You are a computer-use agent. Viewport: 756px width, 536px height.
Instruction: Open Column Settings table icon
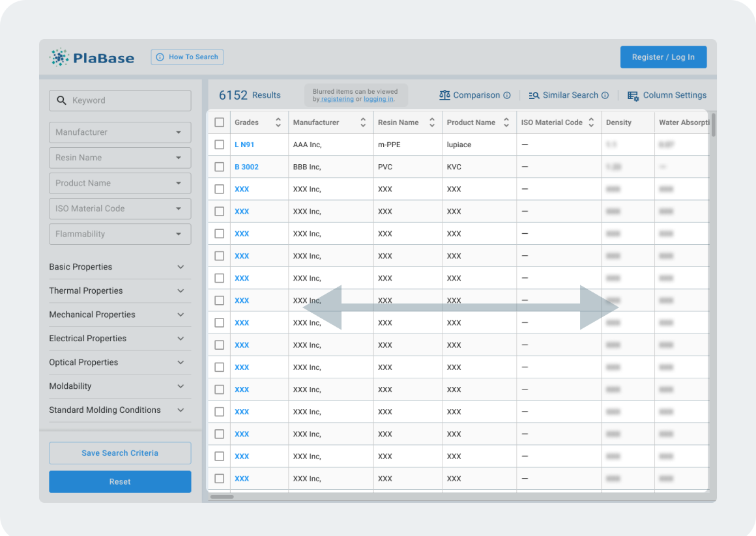coord(633,96)
